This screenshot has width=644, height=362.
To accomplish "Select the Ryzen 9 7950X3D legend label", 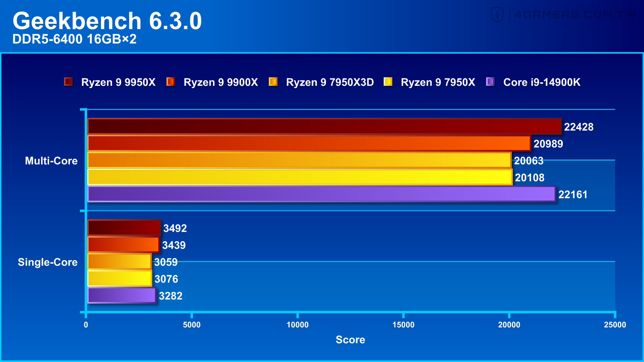I will click(x=330, y=82).
